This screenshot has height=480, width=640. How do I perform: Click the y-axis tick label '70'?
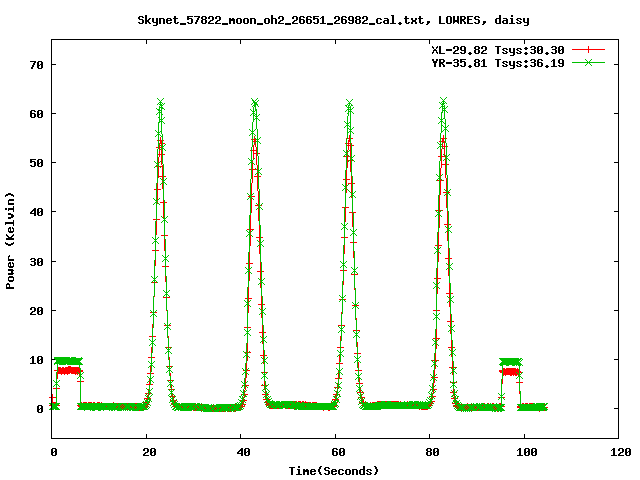(x=36, y=65)
